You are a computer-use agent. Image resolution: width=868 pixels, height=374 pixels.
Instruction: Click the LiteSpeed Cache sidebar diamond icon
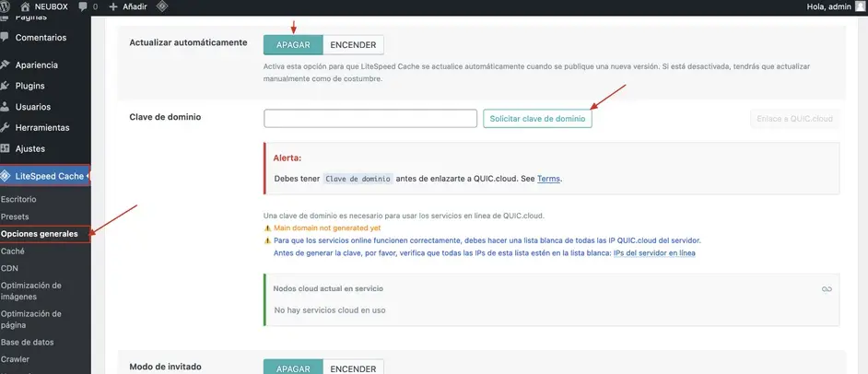click(6, 176)
